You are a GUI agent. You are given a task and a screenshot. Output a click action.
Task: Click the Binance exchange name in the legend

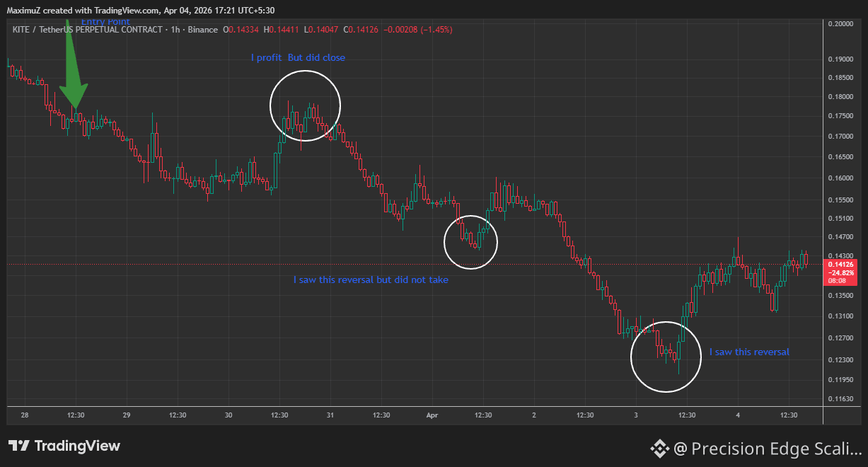(202, 30)
